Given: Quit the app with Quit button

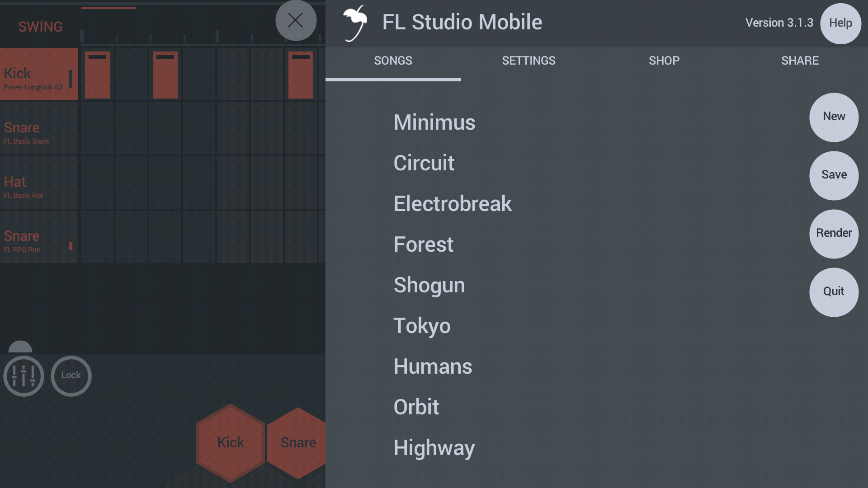Looking at the screenshot, I should pyautogui.click(x=834, y=292).
